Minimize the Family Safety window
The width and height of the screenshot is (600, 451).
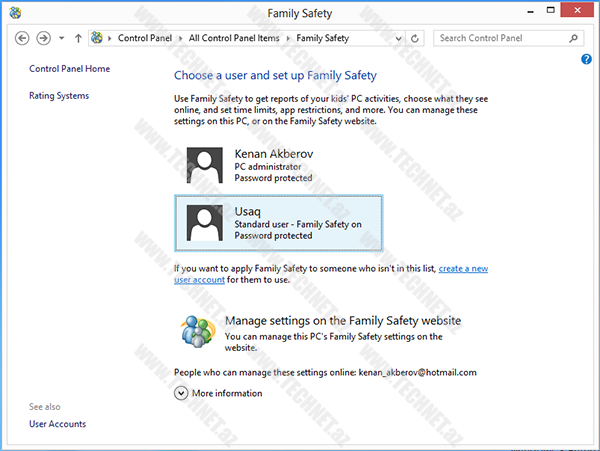(x=530, y=11)
